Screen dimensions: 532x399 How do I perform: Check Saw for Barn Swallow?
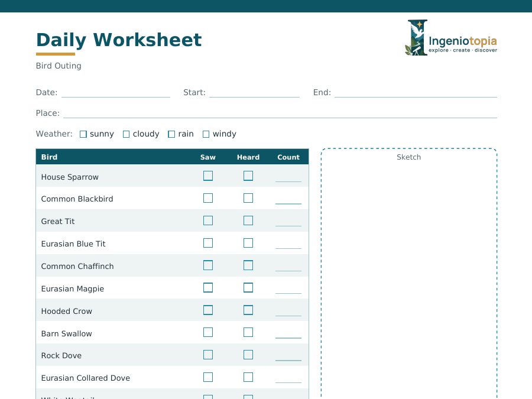click(208, 332)
